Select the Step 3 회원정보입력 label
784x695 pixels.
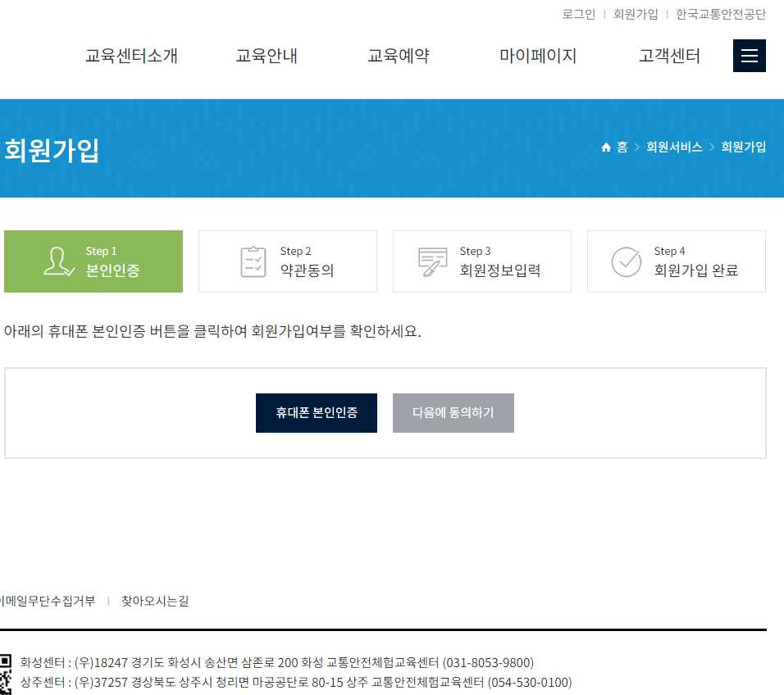500,261
